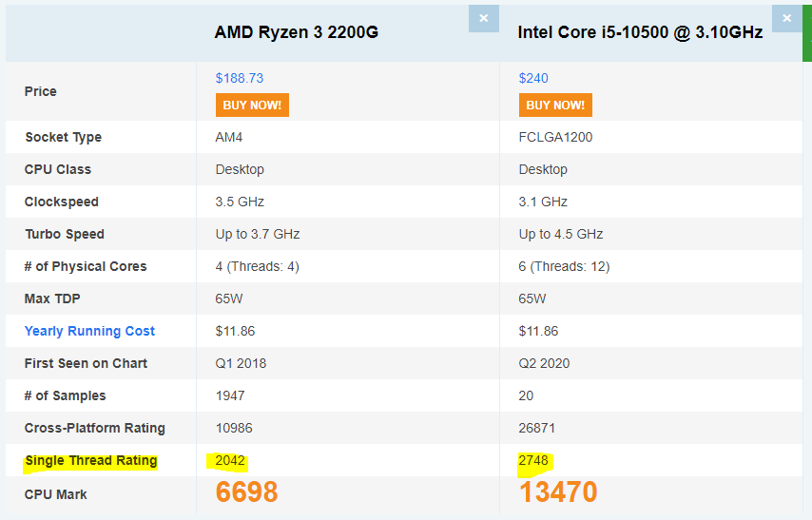Click the 3.5 GHz clockspeed value

point(240,202)
